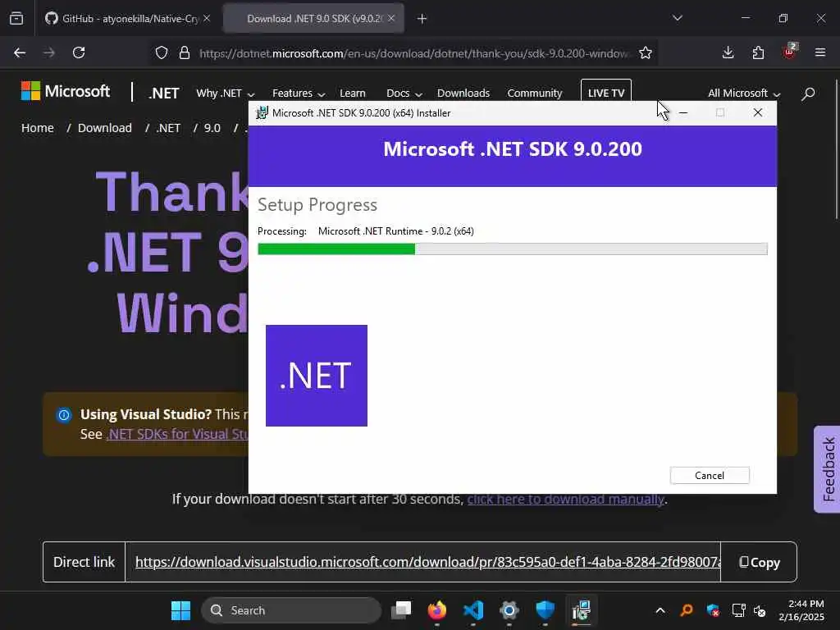Click the muted volume tray icon
840x630 pixels.
760,610
